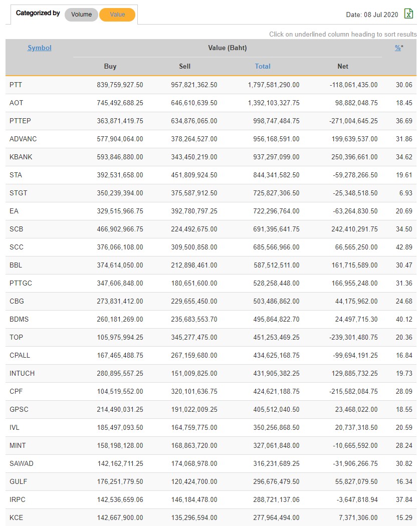Select the CPALL row symbol

[20, 355]
